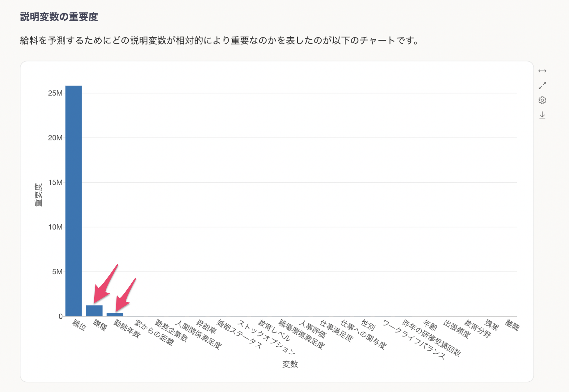This screenshot has height=392, width=569.
Task: Click the 25M tick on the y-axis
Action: click(x=55, y=93)
